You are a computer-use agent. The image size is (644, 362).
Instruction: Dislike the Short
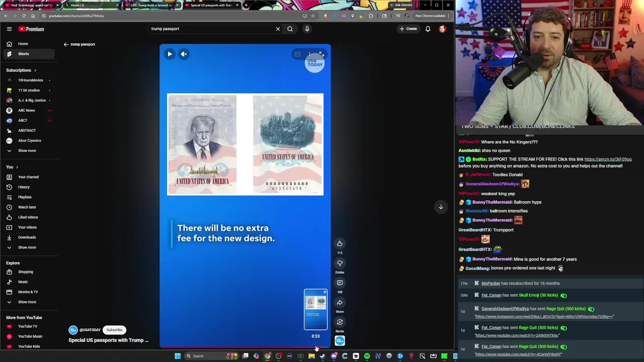[x=340, y=263]
